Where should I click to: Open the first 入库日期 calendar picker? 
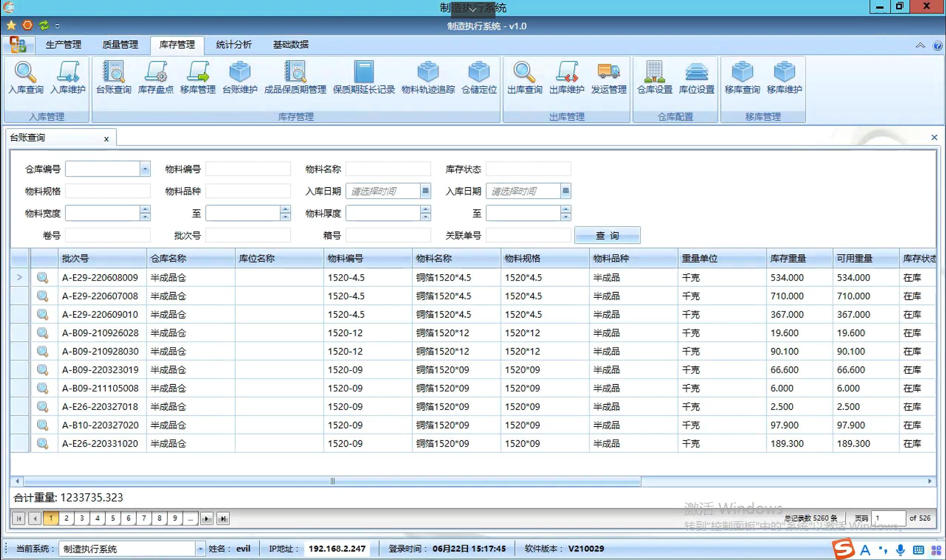click(425, 191)
